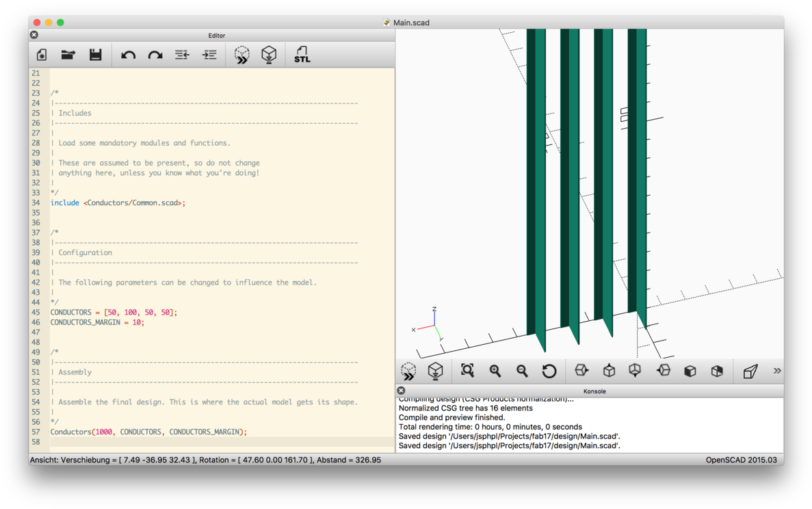
Task: Click the 'Total rendering time' console line
Action: pos(490,427)
